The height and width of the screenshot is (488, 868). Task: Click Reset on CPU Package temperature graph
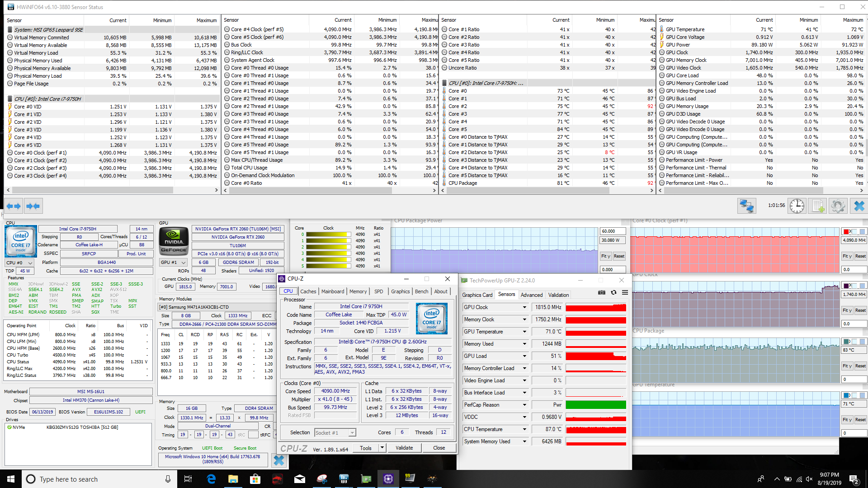click(860, 366)
